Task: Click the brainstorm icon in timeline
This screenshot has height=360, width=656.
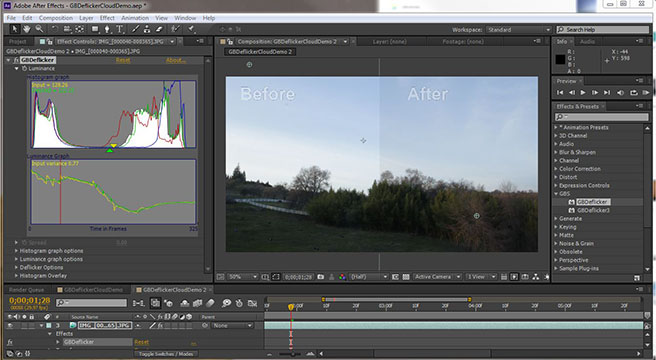Action: pyautogui.click(x=226, y=303)
